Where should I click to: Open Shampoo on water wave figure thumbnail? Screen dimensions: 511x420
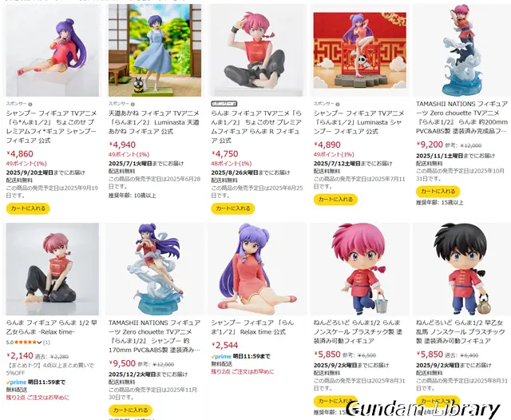click(155, 269)
